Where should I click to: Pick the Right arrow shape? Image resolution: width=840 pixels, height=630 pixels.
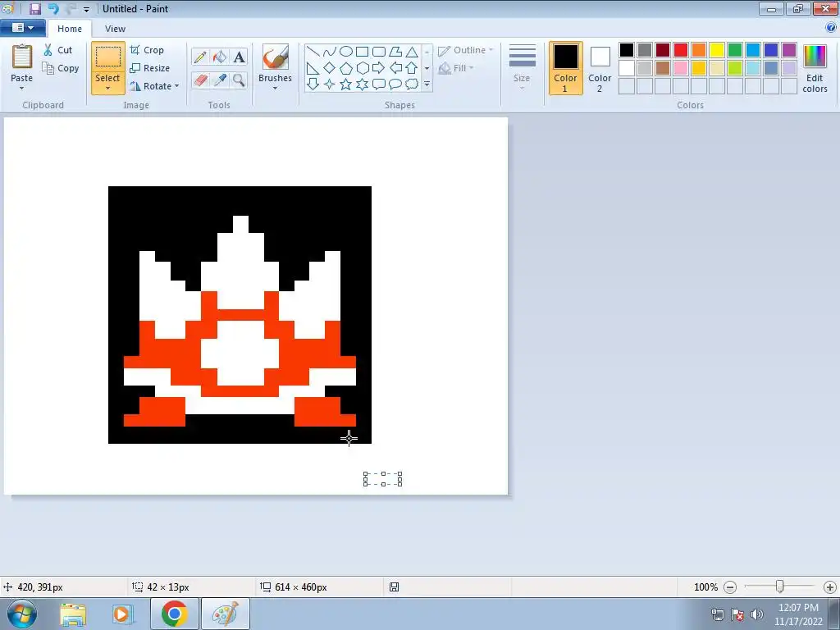[x=379, y=68]
